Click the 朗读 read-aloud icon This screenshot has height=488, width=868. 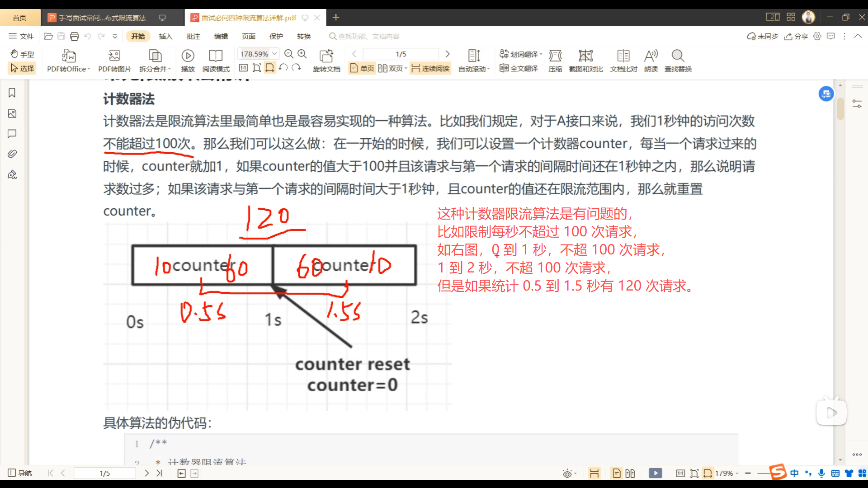(651, 56)
